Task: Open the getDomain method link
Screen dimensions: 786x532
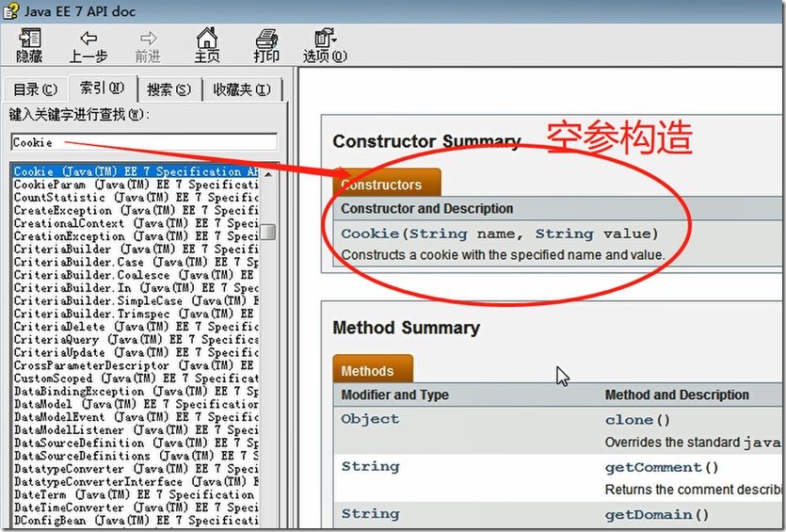Action: [x=649, y=514]
